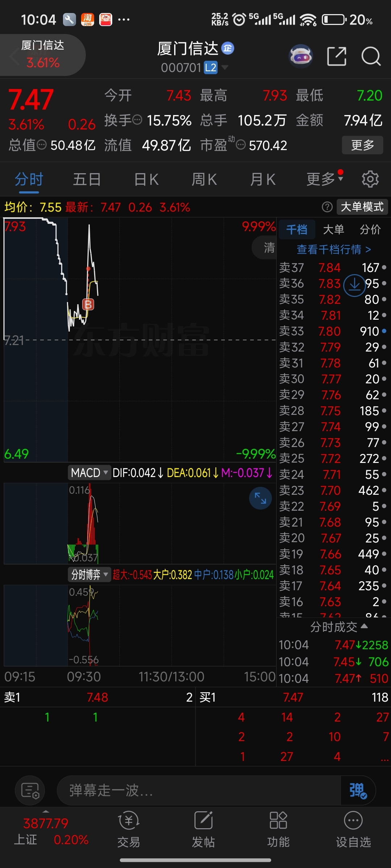
Task: Tap the 卖1 7.48 quote row
Action: (98, 697)
